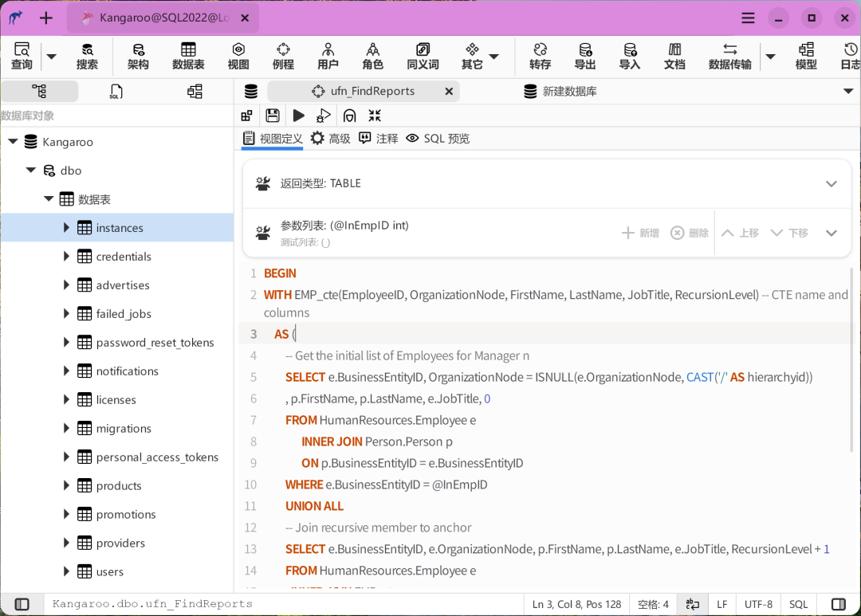Click the collapse arrows icon in editor toolbar
The image size is (861, 616).
pos(375,116)
